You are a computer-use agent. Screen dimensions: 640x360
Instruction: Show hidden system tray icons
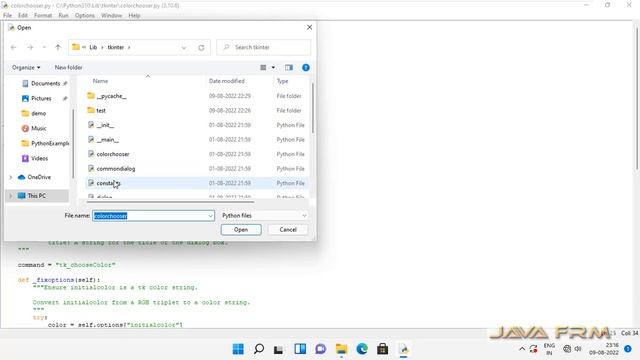click(522, 349)
